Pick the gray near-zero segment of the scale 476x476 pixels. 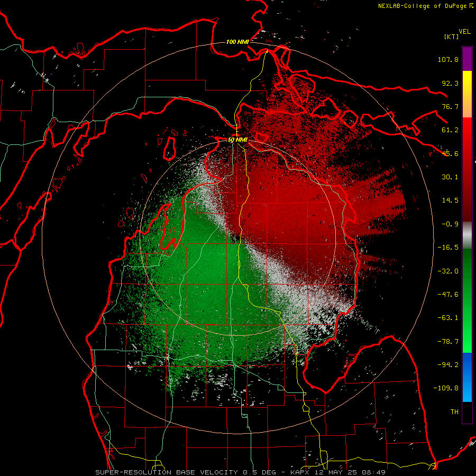click(467, 235)
